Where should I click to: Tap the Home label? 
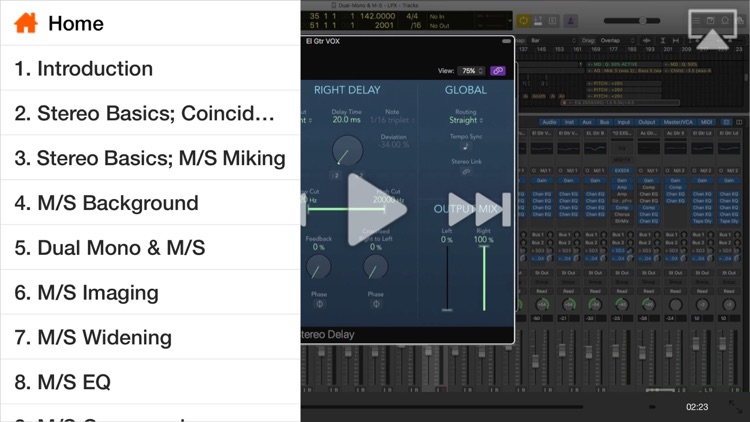[x=76, y=23]
